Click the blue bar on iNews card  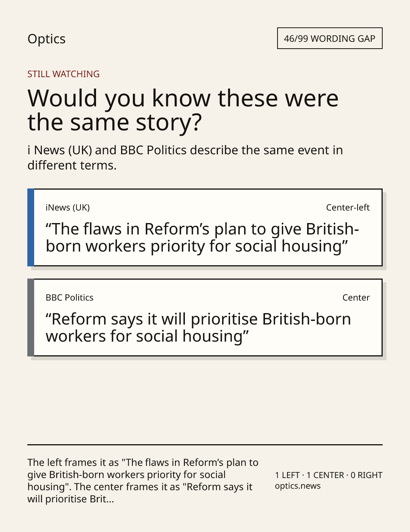31,227
